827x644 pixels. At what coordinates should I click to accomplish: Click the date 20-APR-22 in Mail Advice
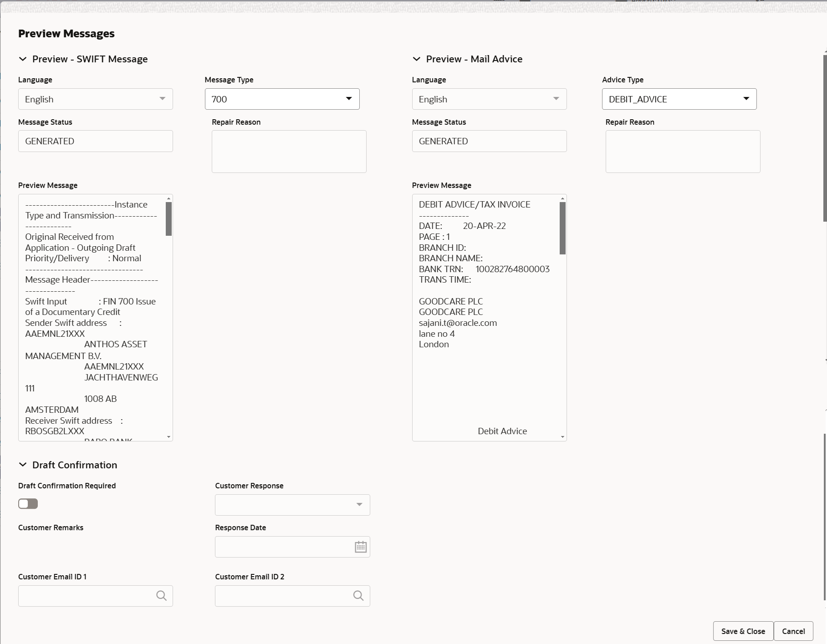(x=484, y=226)
